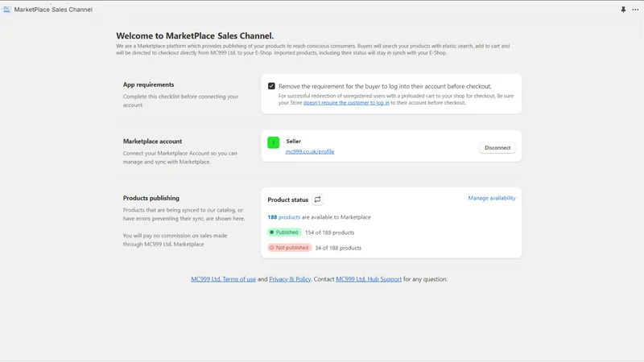
Task: Open the three-dot more options menu
Action: [635, 10]
